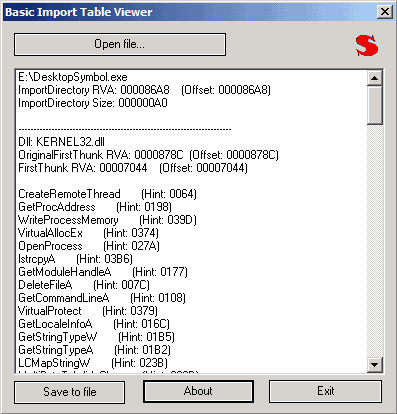Click the scrollbar down arrow
The height and width of the screenshot is (414, 397).
tap(375, 365)
